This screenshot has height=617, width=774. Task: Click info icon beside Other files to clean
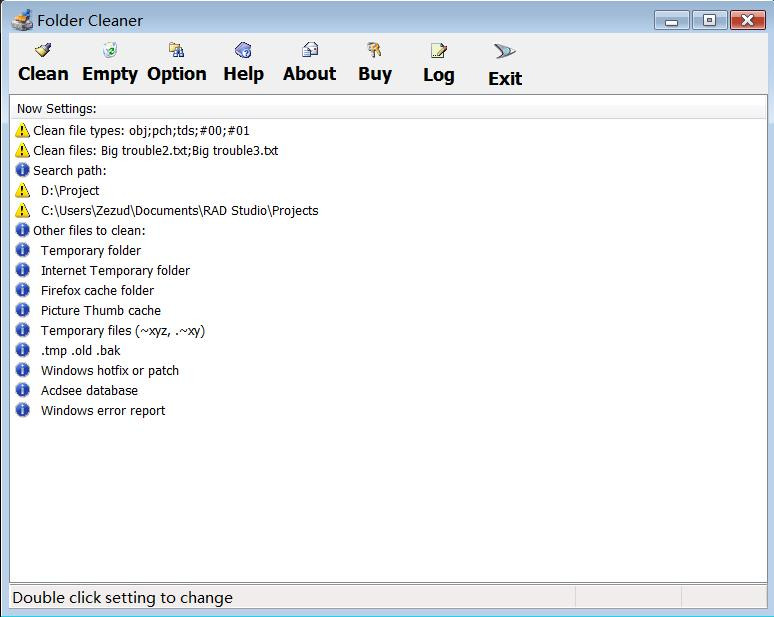tap(22, 230)
